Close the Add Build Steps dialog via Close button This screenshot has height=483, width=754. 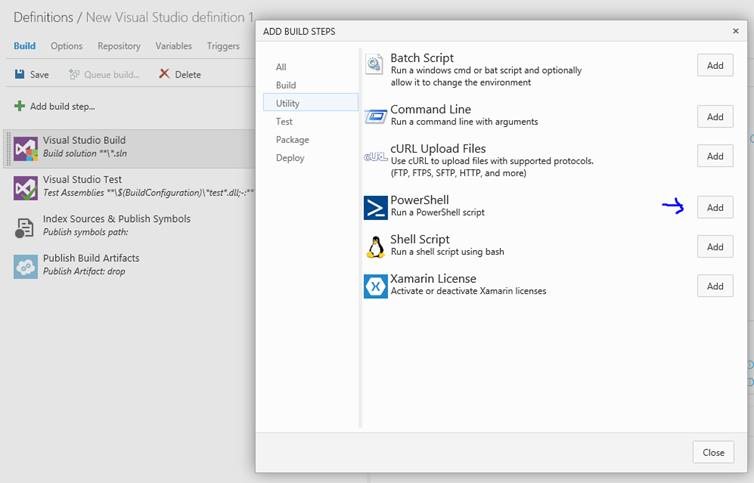[713, 452]
